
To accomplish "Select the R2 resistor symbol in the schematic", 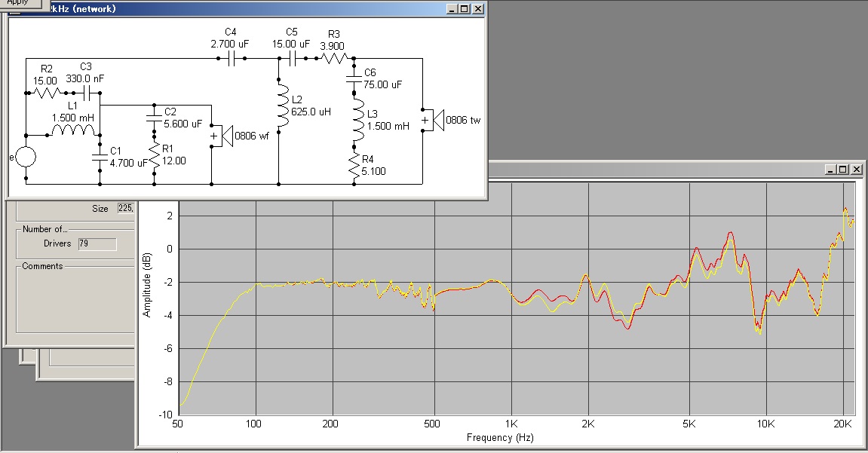I will [48, 93].
